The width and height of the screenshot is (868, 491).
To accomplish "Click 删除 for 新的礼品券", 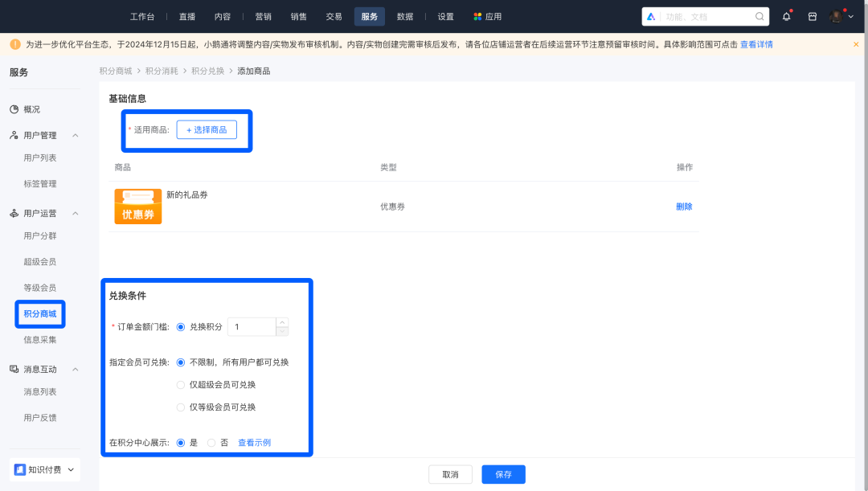I will coord(684,207).
